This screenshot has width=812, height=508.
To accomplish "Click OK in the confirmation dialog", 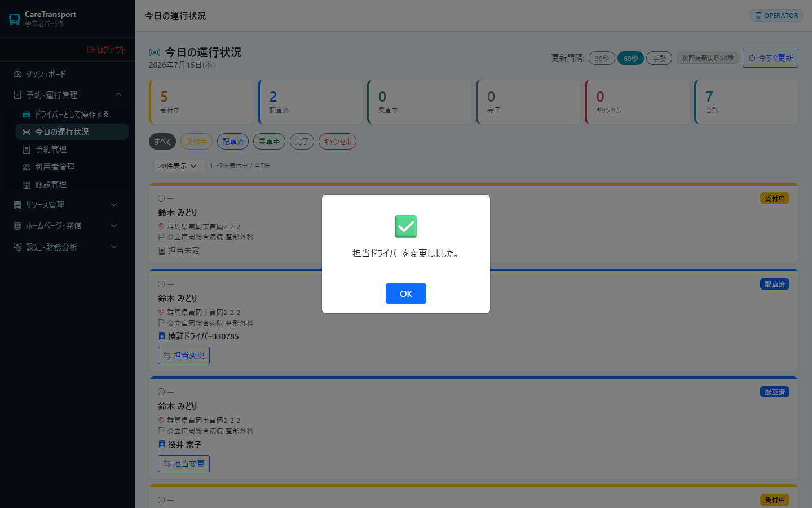I will pos(406,294).
